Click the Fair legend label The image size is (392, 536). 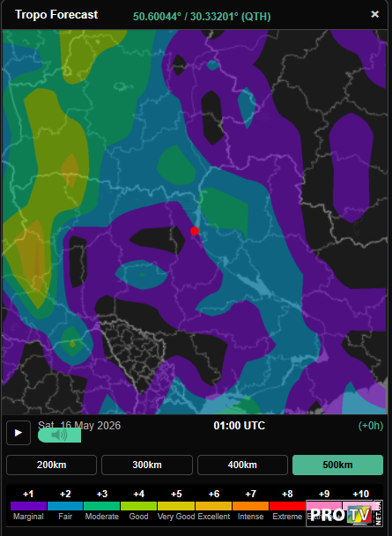[x=65, y=517]
